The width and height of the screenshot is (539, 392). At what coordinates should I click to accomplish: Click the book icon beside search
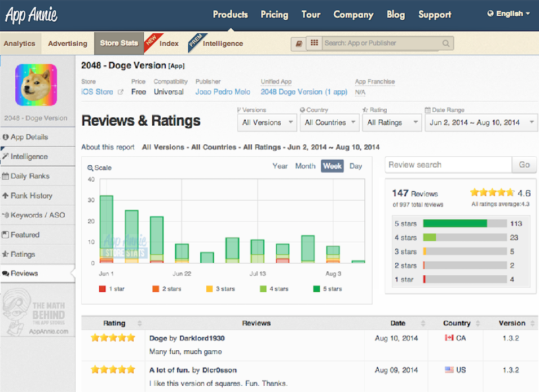[x=299, y=43]
